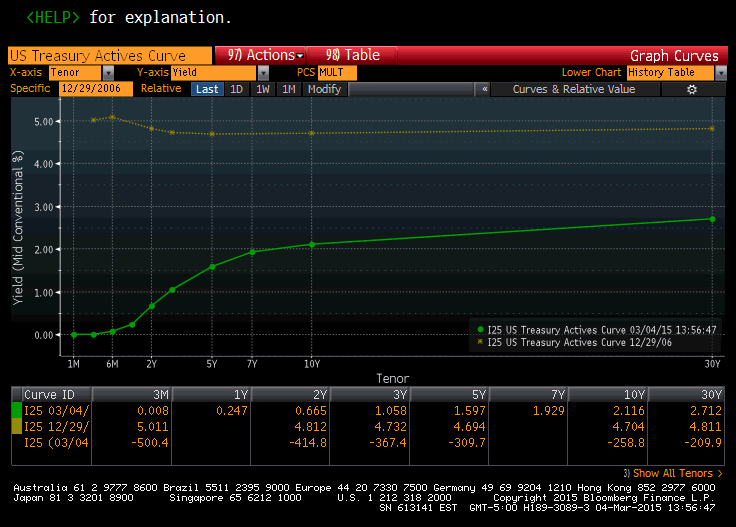Viewport: 736px width, 527px height.
Task: Click the green curve's 10Y data point
Action: click(313, 244)
